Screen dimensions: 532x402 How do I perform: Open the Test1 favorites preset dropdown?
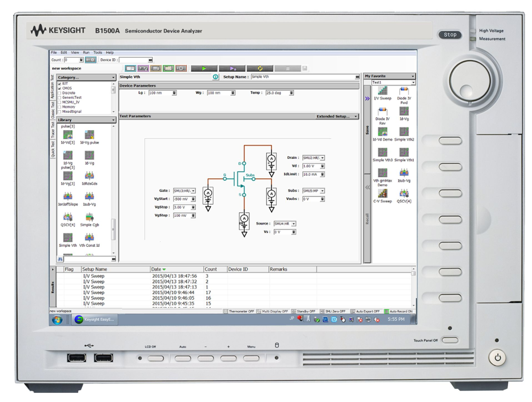point(393,82)
